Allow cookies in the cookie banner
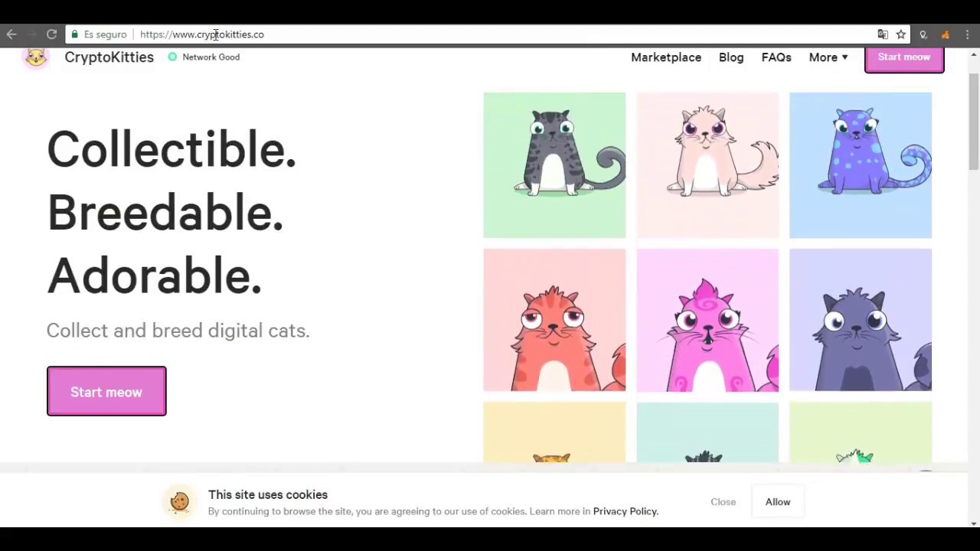This screenshot has height=551, width=980. pos(778,502)
